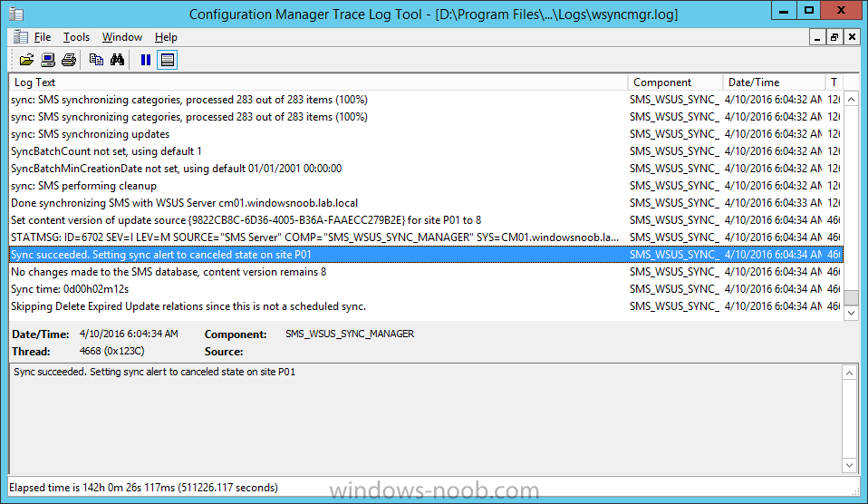868x504 pixels.
Task: Click the log list scrollbar thumb
Action: [x=851, y=296]
